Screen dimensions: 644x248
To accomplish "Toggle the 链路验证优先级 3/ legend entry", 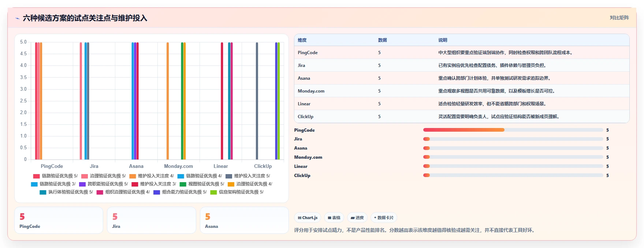I will (53, 184).
